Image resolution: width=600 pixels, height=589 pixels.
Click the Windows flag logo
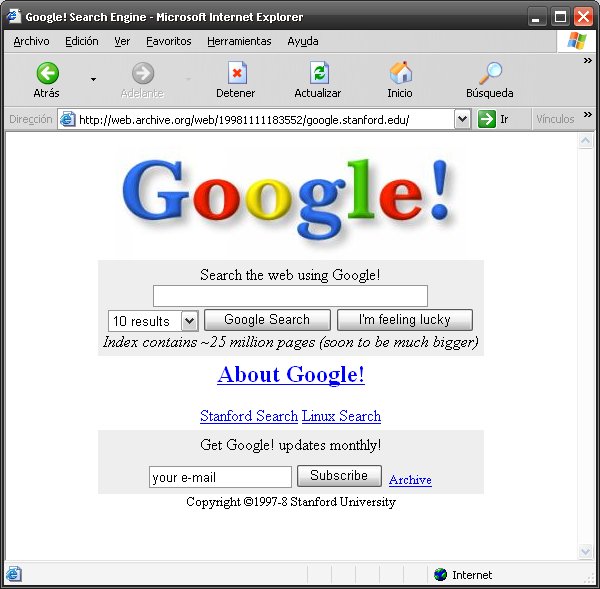point(576,41)
